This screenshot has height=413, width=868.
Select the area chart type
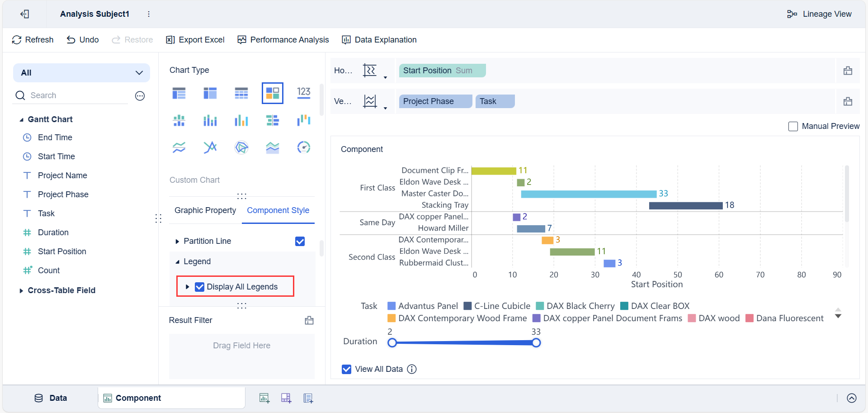(273, 147)
